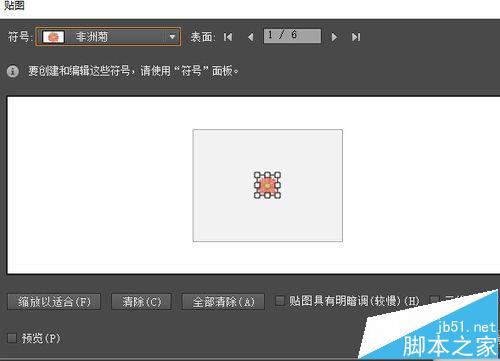
Task: Go to the next surface
Action: tap(334, 37)
